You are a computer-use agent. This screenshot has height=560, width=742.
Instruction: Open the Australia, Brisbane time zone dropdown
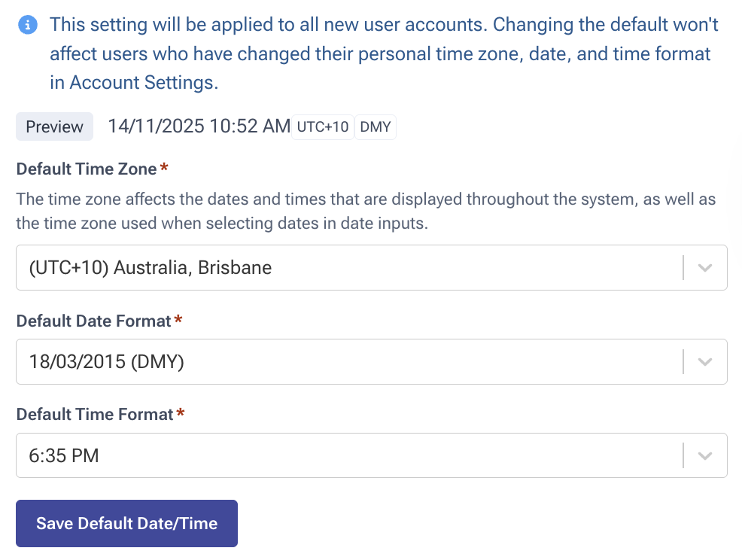pos(346,267)
